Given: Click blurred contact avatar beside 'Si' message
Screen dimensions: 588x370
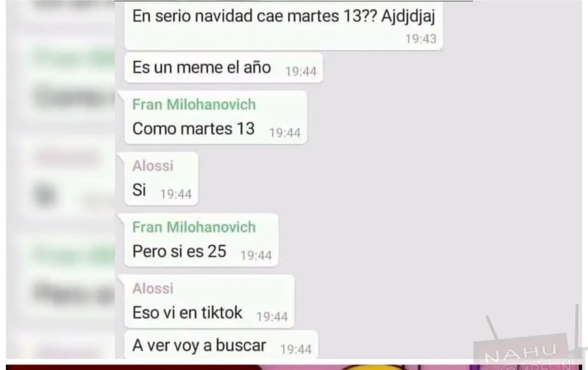Looking at the screenshot, I should tap(45, 195).
